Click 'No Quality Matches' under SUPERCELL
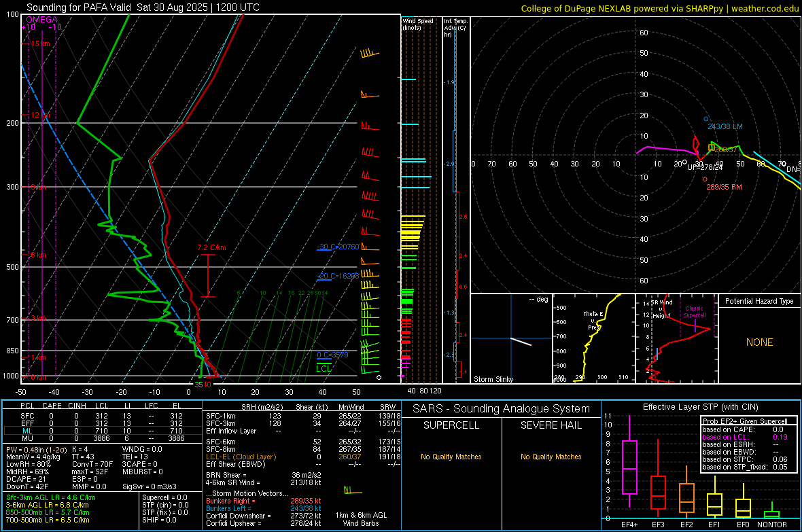This screenshot has width=802, height=532. 451,457
